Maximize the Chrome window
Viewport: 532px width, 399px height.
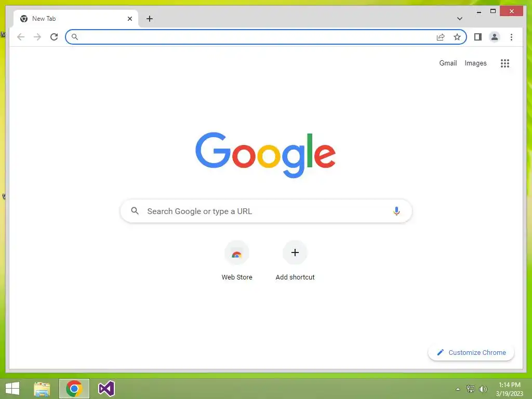coord(493,11)
